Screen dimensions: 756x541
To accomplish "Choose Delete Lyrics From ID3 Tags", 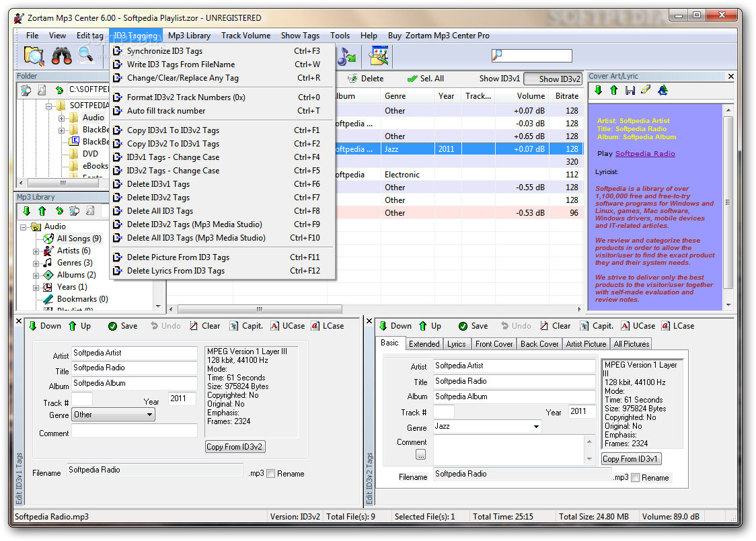I will point(222,271).
